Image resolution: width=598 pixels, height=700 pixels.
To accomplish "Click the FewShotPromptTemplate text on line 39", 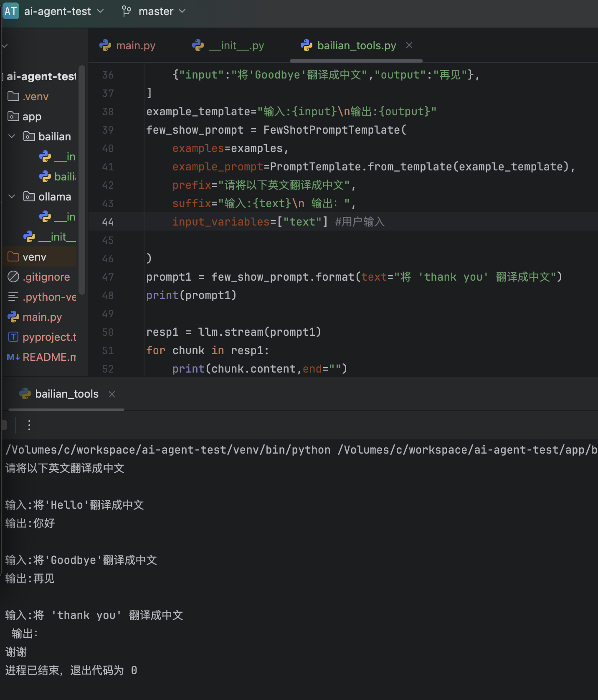I will [332, 130].
